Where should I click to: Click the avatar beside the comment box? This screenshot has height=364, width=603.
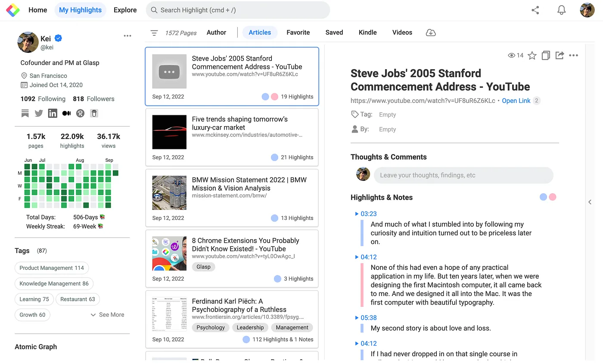[x=363, y=174]
